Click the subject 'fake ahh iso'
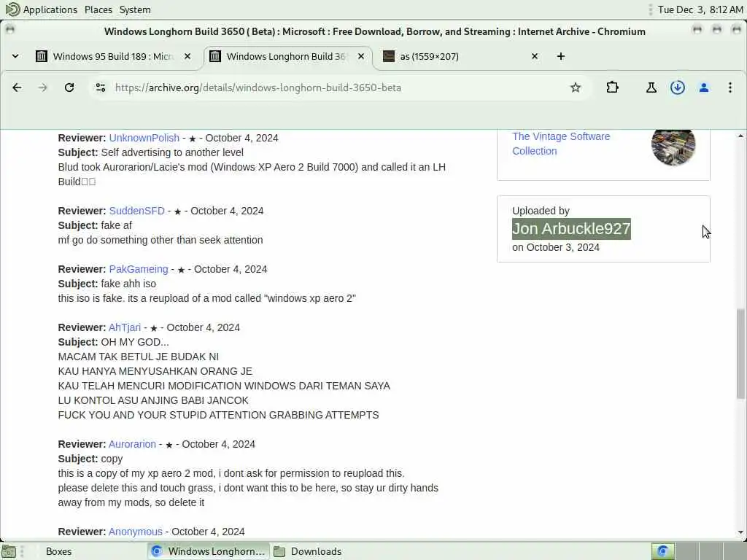This screenshot has height=560, width=747. tap(128, 284)
